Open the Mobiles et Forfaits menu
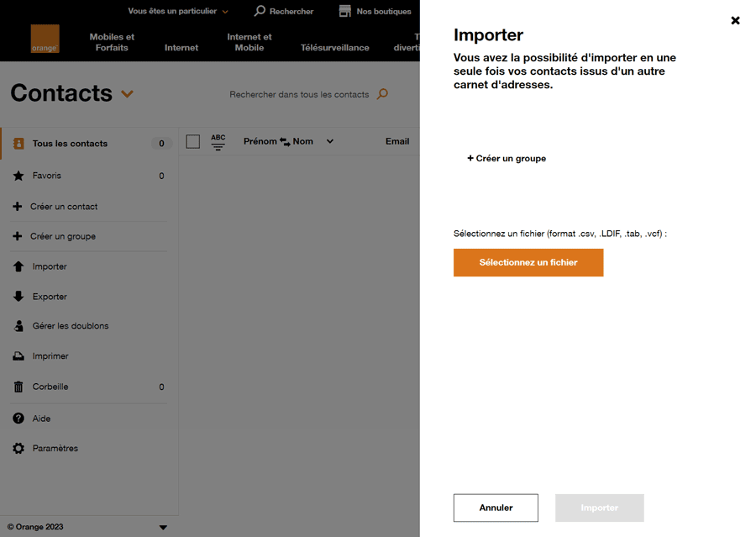Viewport: 756px width, 537px height. point(112,42)
